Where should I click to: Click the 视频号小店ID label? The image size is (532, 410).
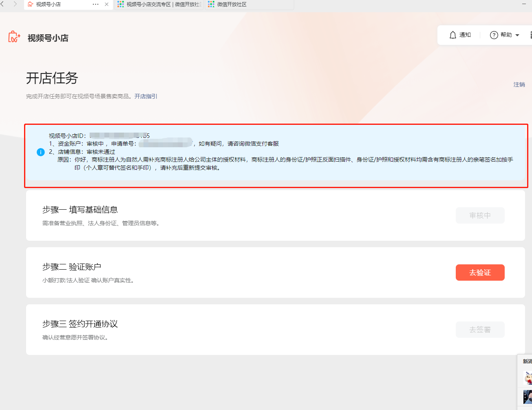pyautogui.click(x=68, y=136)
